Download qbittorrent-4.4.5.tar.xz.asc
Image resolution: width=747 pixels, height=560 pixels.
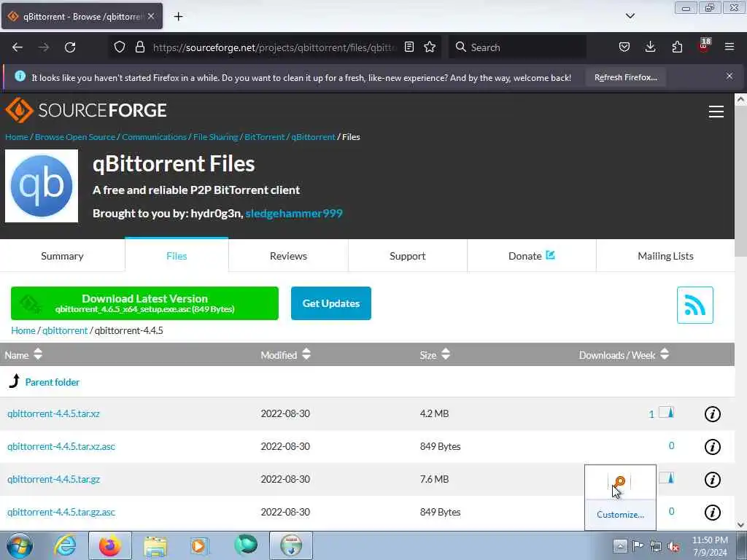(x=61, y=446)
